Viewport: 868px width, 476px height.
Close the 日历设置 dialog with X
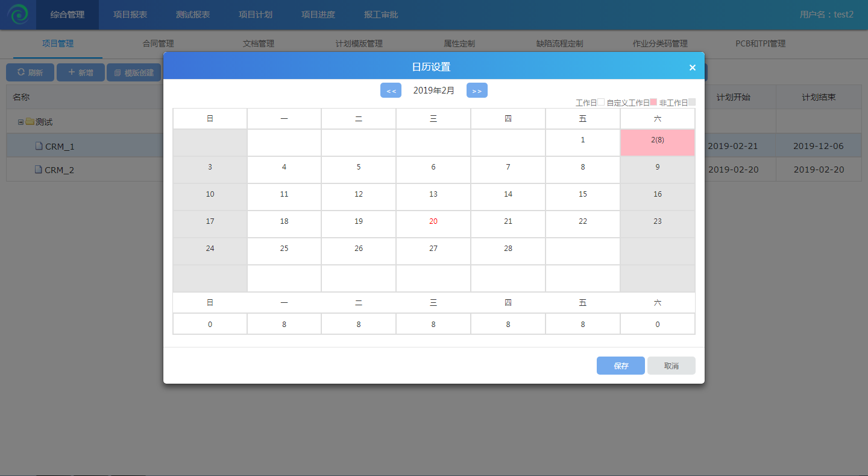pos(692,68)
